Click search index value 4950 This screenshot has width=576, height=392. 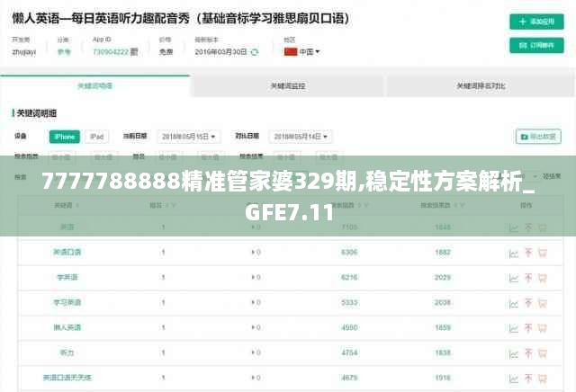tap(349, 327)
